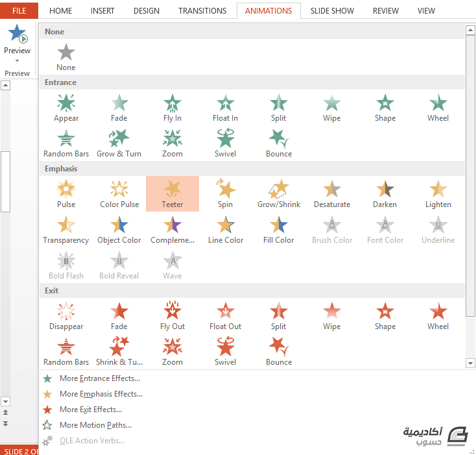Select the exit Bounce effect
This screenshot has height=455, width=476.
click(x=278, y=352)
